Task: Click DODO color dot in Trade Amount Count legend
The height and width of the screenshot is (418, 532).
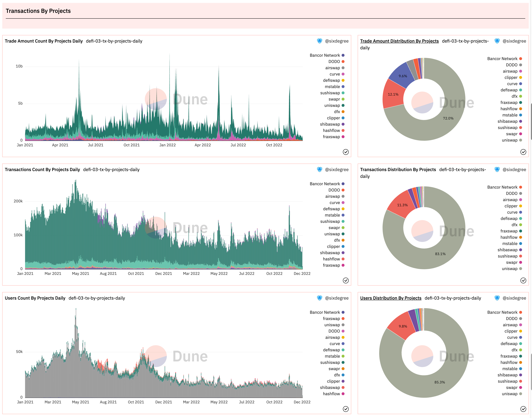Action: point(343,62)
